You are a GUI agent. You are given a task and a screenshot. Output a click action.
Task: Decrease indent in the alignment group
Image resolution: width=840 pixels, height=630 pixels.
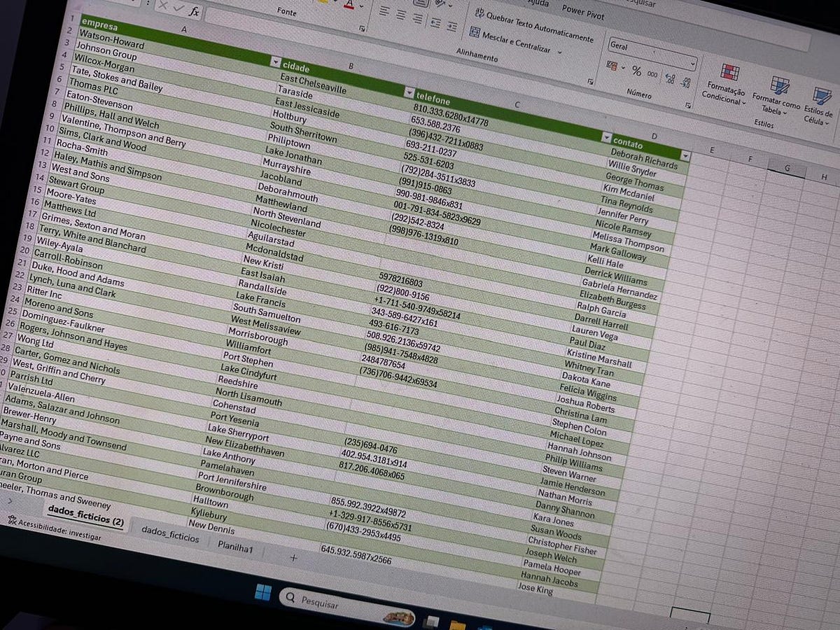pyautogui.click(x=436, y=23)
